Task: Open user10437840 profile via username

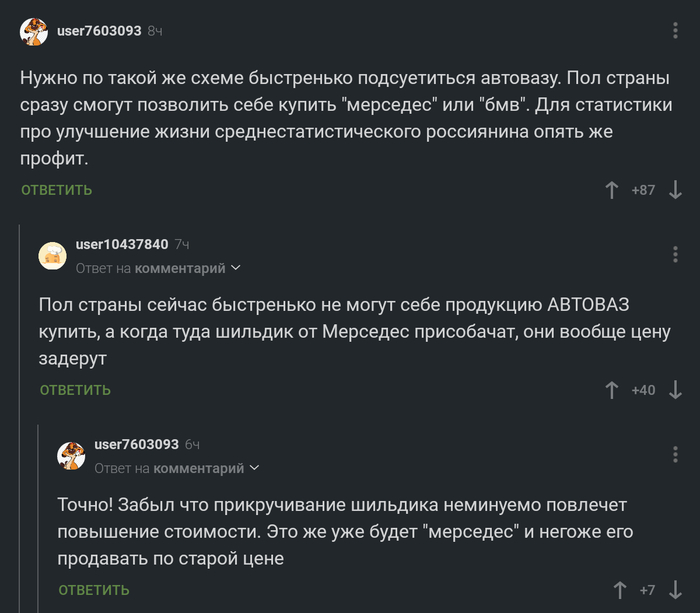Action: 122,244
